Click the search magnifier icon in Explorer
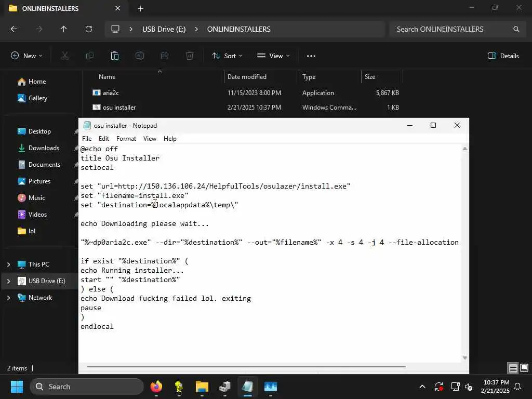 click(x=516, y=29)
